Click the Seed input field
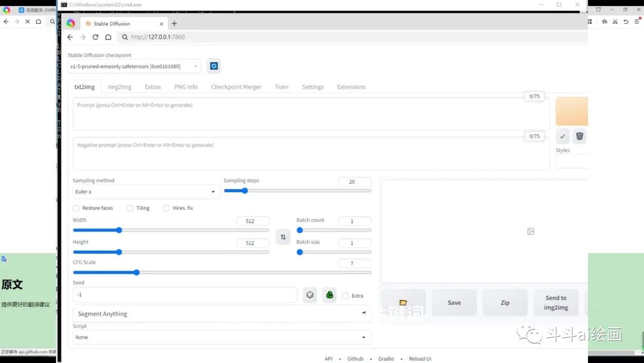This screenshot has width=644, height=363. (185, 295)
